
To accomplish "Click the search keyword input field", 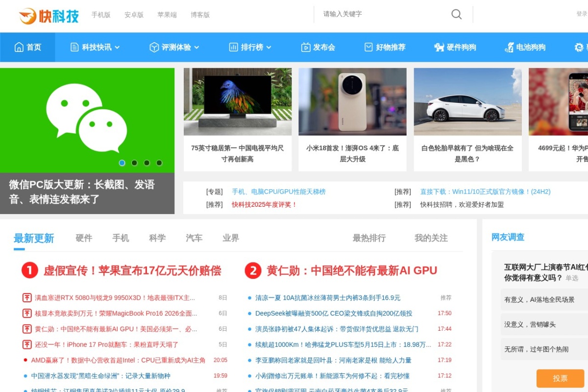I will 382,14.
